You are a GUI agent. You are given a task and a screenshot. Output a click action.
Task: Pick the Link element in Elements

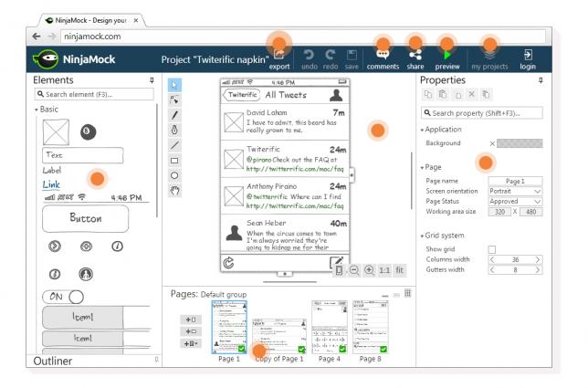pyautogui.click(x=51, y=184)
